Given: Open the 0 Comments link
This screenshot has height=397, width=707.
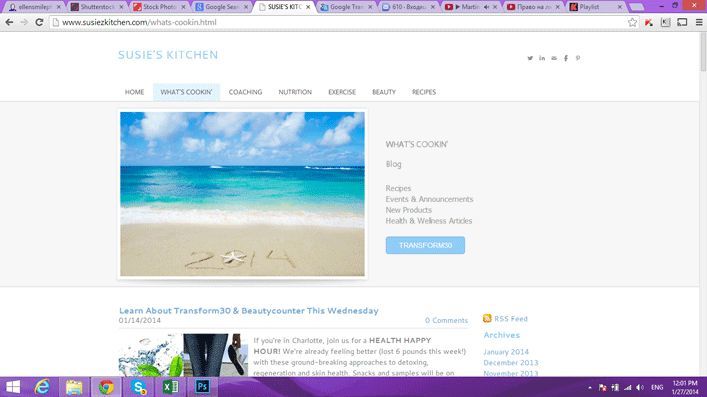Looking at the screenshot, I should (x=446, y=320).
